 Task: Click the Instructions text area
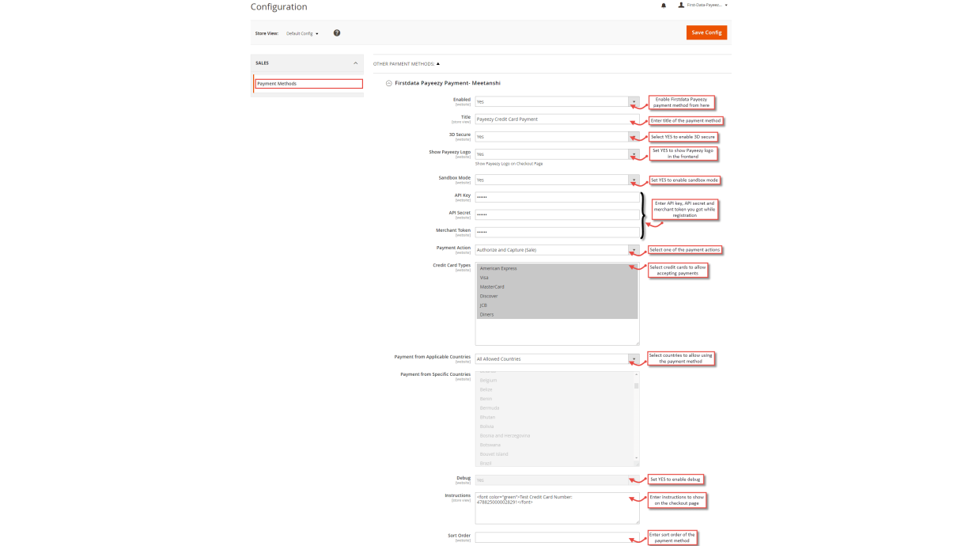[x=557, y=508]
